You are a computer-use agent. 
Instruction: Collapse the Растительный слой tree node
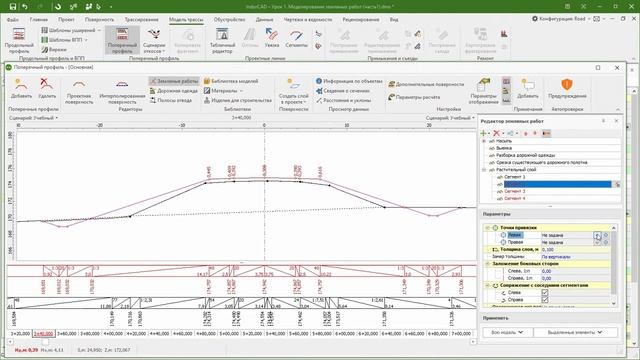[x=484, y=170]
